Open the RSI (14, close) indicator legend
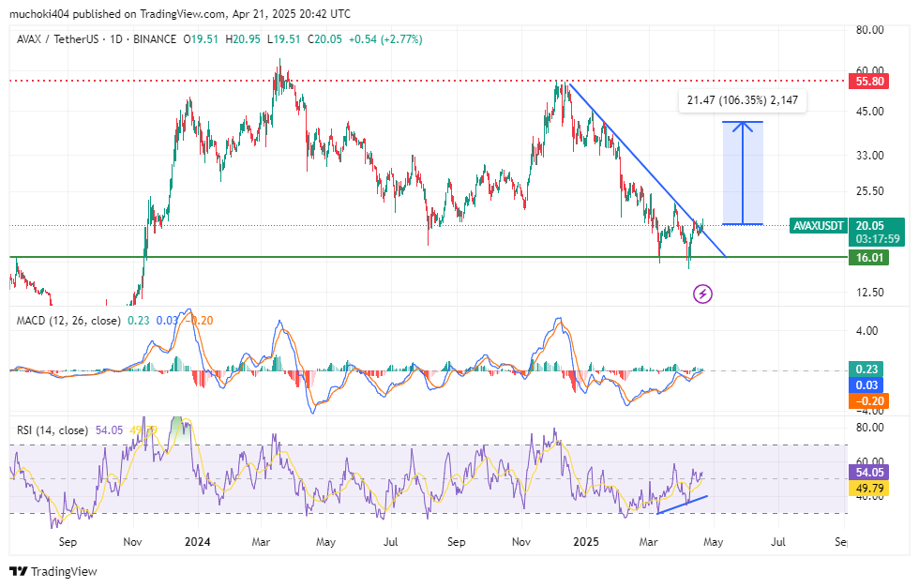919x588 pixels. pyautogui.click(x=53, y=430)
